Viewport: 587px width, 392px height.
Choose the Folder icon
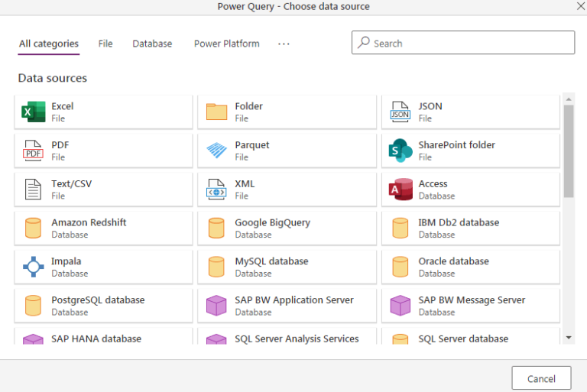216,112
